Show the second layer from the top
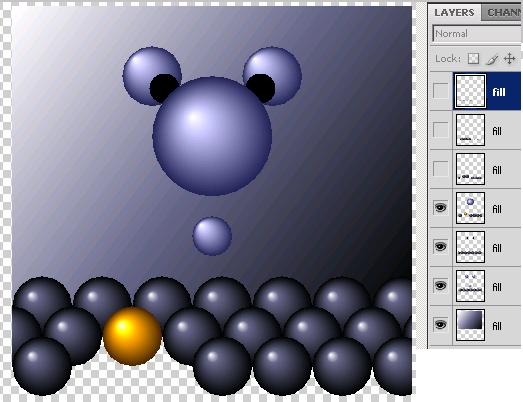Screen dimensions: 523x402 441,130
